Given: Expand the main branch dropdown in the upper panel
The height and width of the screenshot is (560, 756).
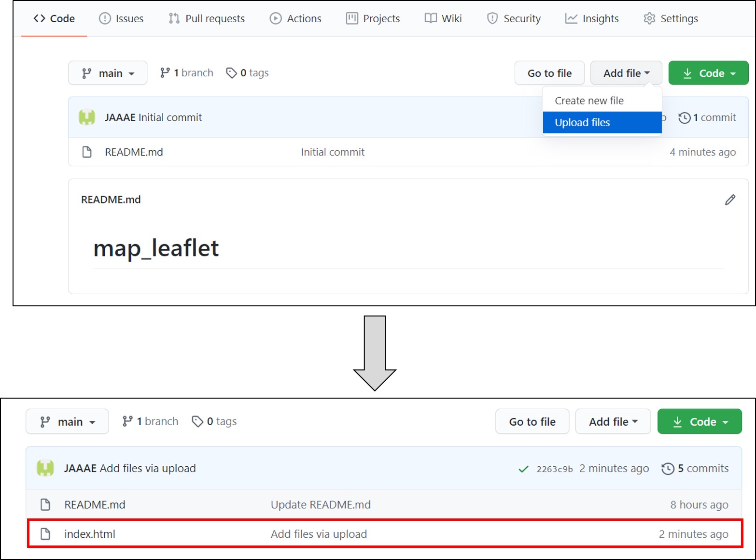Looking at the screenshot, I should 108,73.
